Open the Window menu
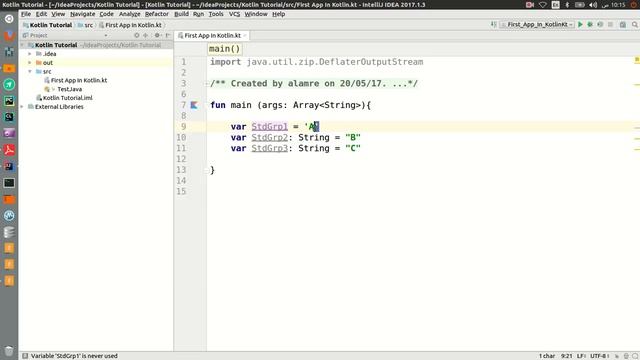The image size is (640, 360). coord(256,14)
